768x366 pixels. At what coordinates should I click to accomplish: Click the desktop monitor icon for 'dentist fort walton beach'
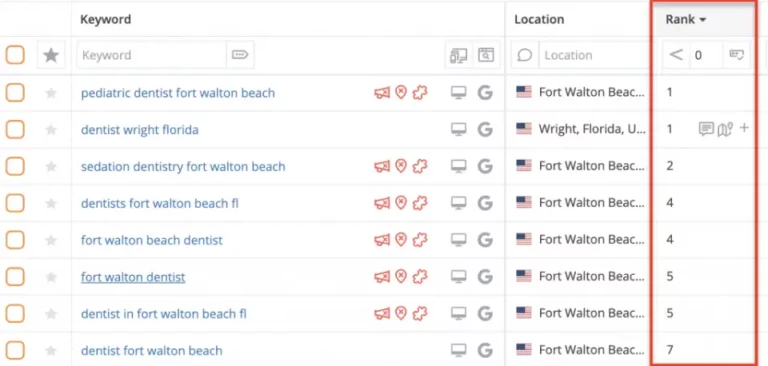coord(458,350)
